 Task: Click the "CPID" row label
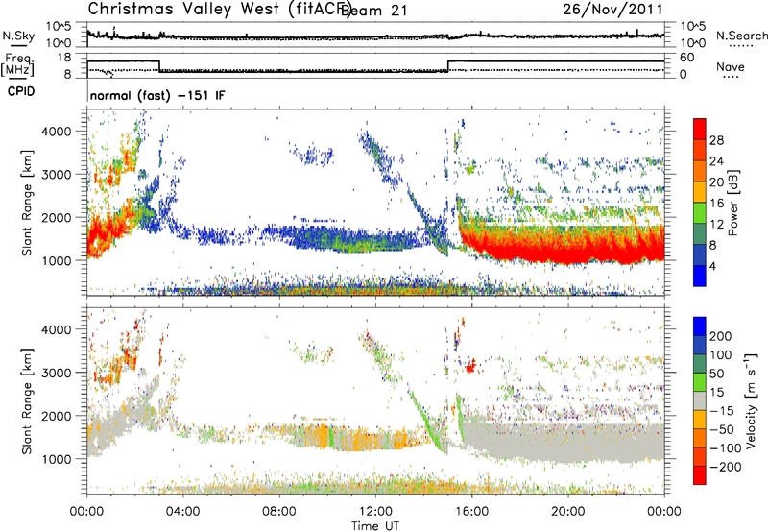(21, 91)
